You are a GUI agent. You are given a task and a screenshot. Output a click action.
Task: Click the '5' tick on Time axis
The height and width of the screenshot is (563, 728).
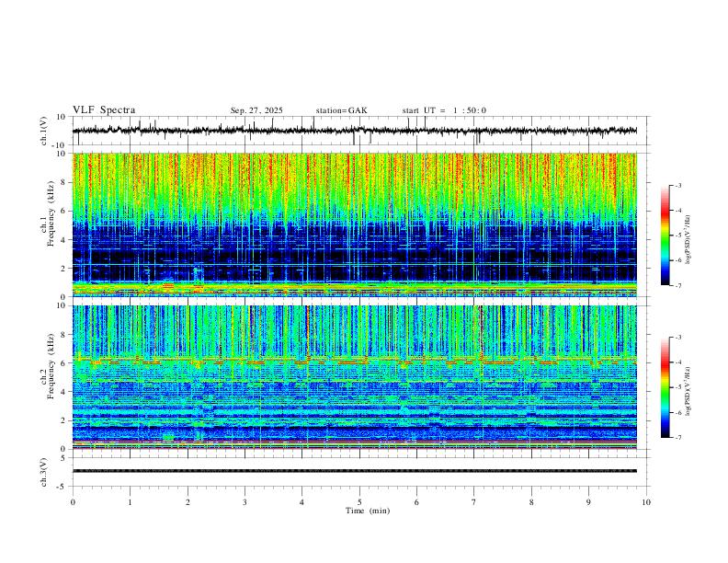[x=359, y=502]
